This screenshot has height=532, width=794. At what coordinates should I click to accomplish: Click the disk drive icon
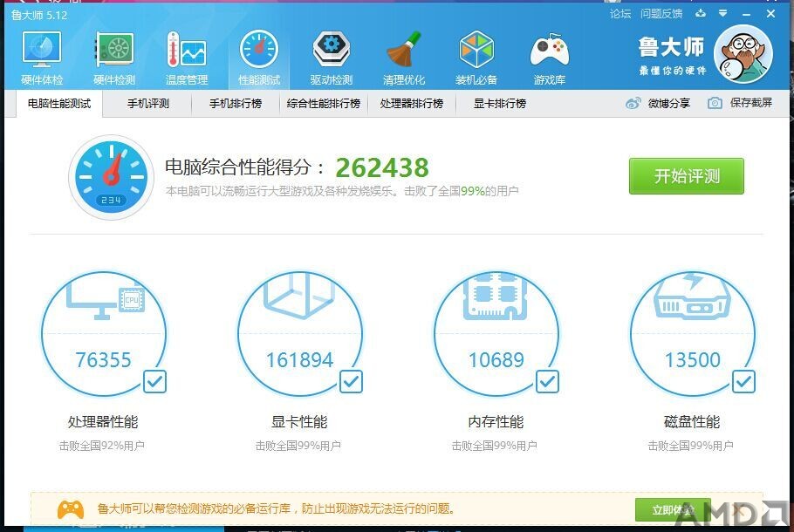[692, 297]
